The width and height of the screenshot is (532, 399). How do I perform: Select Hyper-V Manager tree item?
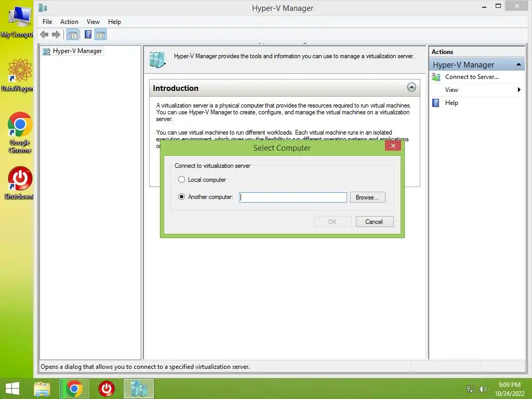pyautogui.click(x=77, y=51)
